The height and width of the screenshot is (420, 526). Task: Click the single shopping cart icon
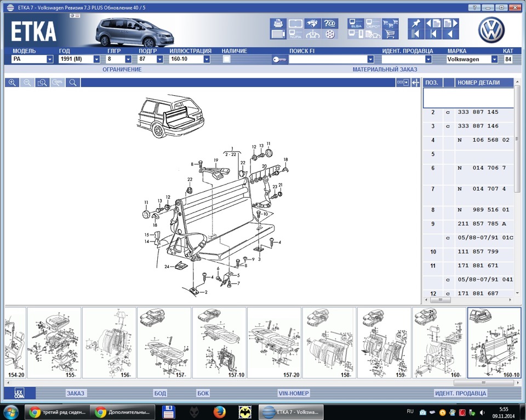[x=390, y=34]
